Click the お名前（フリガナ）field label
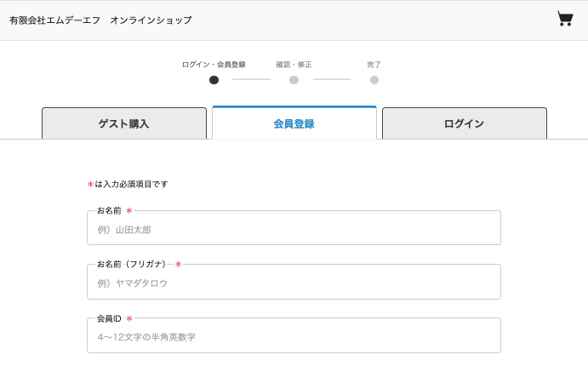 pos(131,264)
